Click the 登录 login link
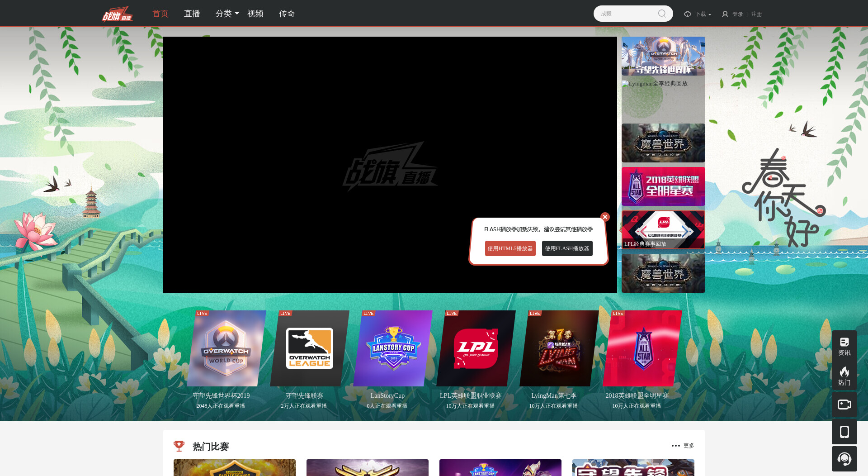The image size is (868, 476). click(738, 14)
